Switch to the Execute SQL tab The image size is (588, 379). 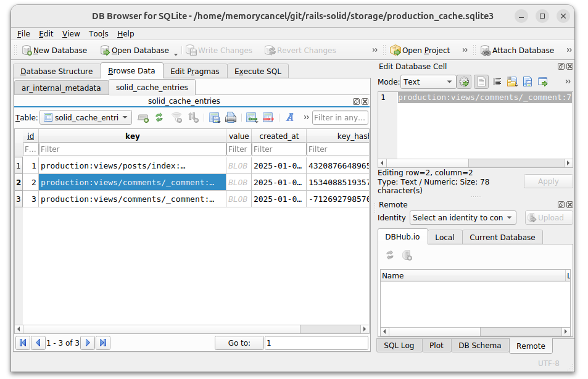(x=258, y=72)
